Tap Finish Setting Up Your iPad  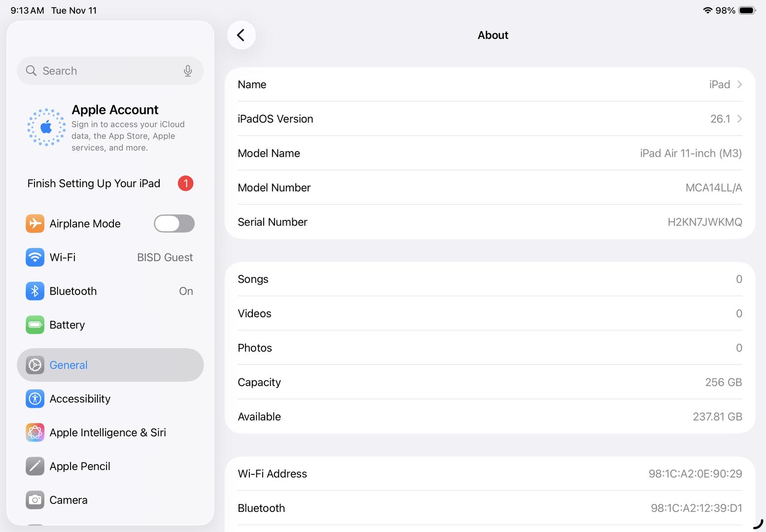(x=94, y=183)
